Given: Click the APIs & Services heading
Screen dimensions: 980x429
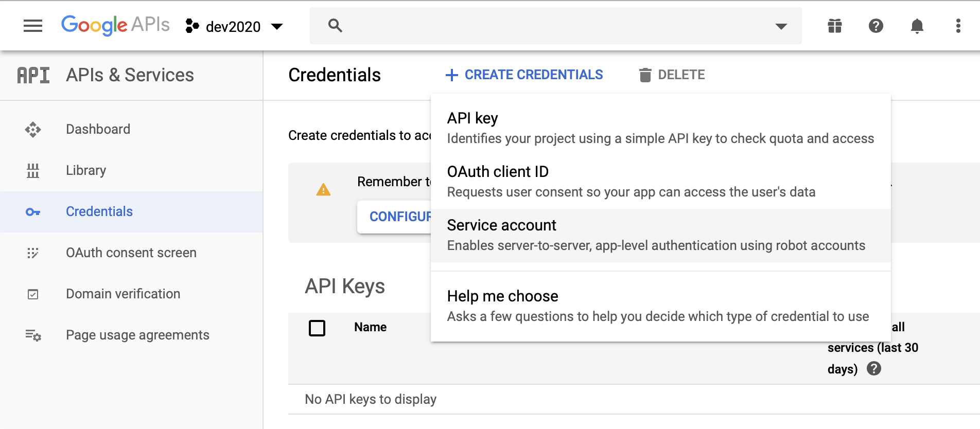Looking at the screenshot, I should point(130,75).
